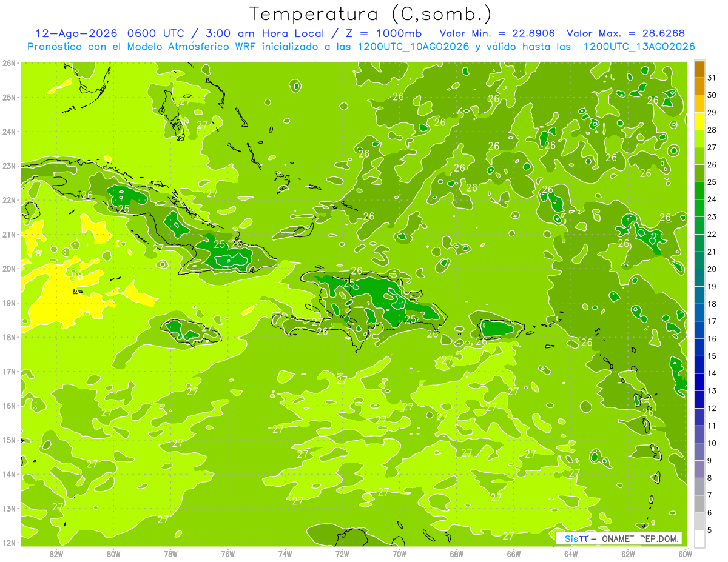The height and width of the screenshot is (562, 728).
Task: Click the '21N' latitude axis label
Action: pos(8,234)
